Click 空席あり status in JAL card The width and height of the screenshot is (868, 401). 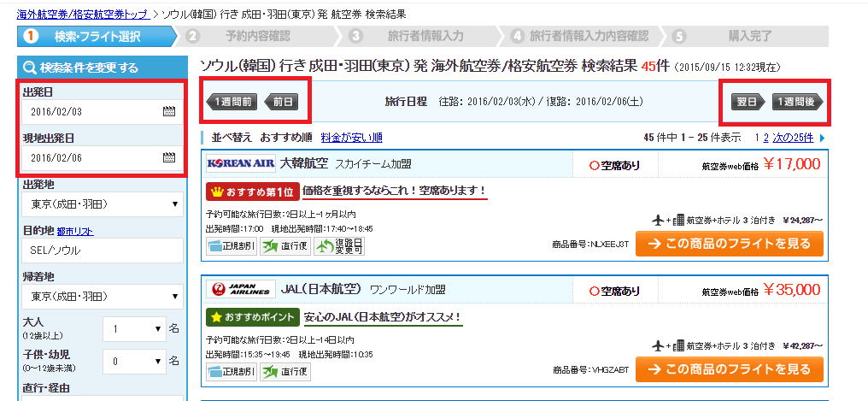pyautogui.click(x=614, y=290)
